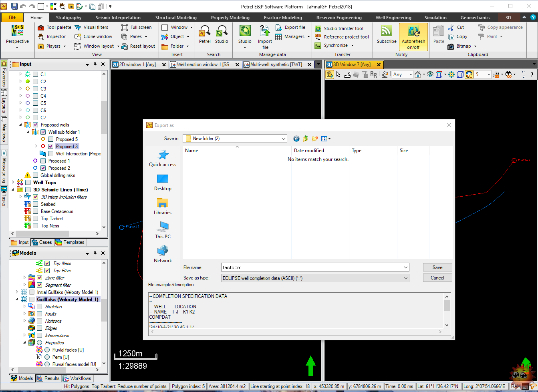
Task: Go back in Export as dialog
Action: (296, 139)
